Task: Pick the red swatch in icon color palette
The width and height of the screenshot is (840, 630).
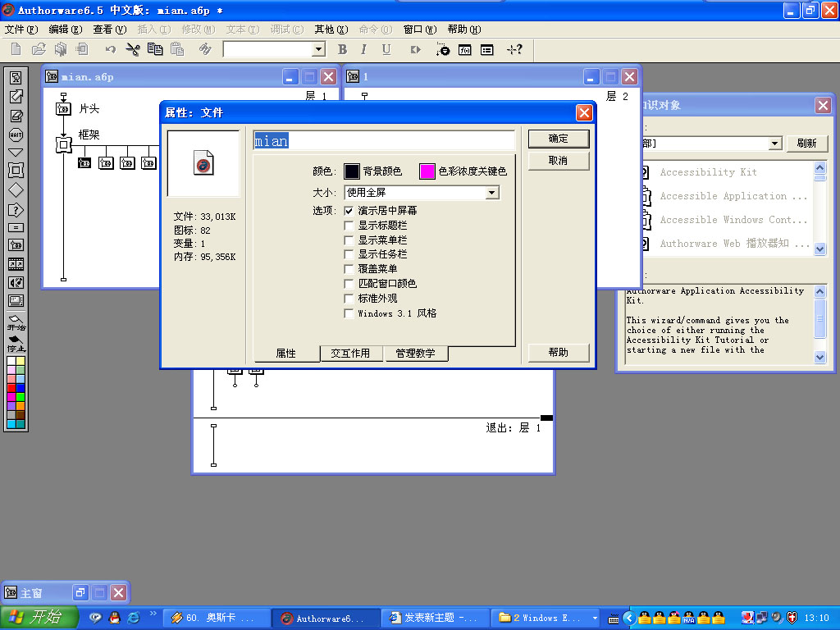Action: point(11,388)
